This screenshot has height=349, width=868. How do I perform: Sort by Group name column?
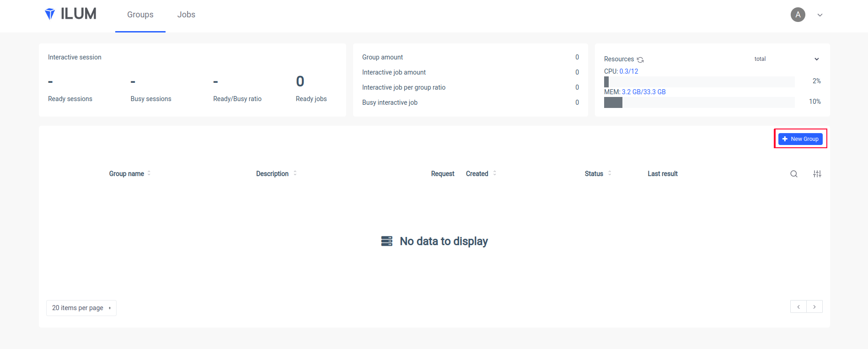(x=130, y=174)
